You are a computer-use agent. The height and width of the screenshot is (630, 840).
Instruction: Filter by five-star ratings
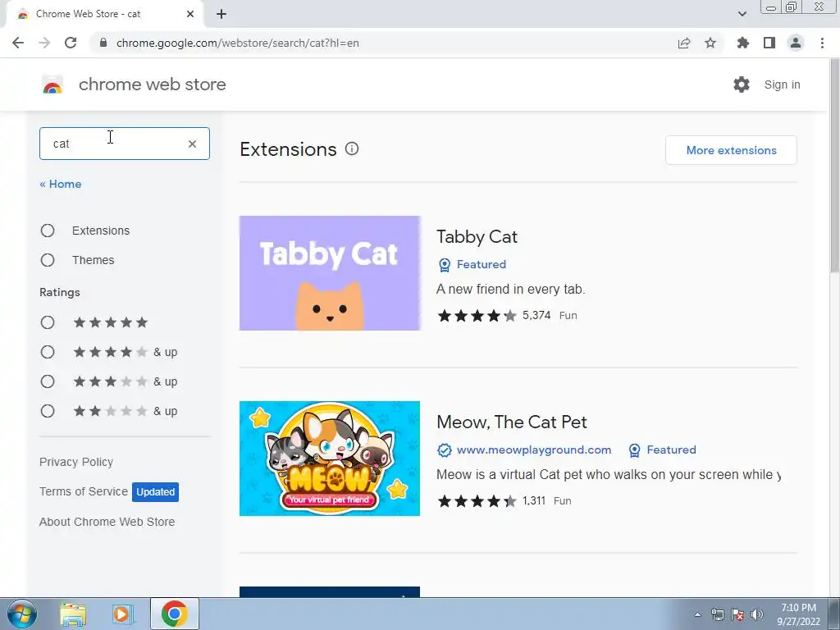click(48, 322)
